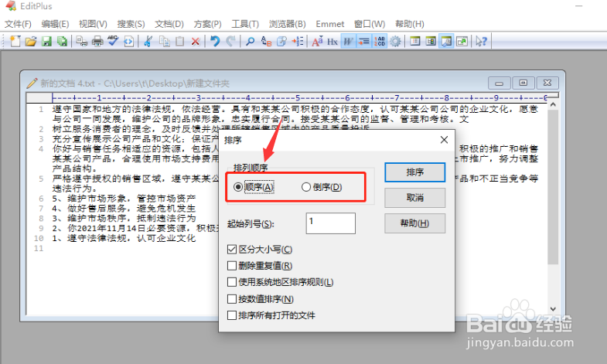The height and width of the screenshot is (364, 607).
Task: Open the 文件(F) menu
Action: (x=18, y=24)
